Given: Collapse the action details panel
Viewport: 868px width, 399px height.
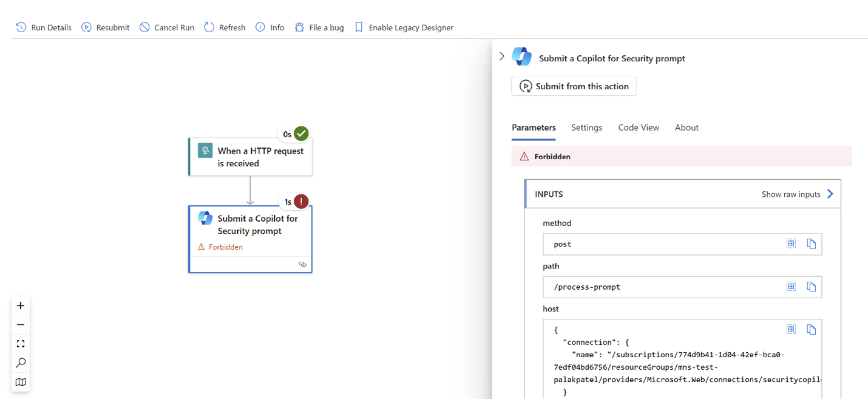Looking at the screenshot, I should tap(501, 55).
